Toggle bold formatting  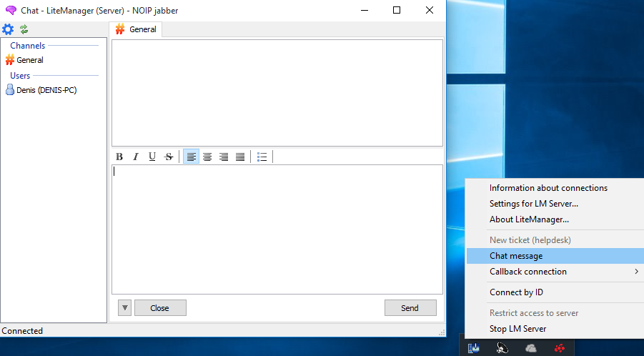119,157
